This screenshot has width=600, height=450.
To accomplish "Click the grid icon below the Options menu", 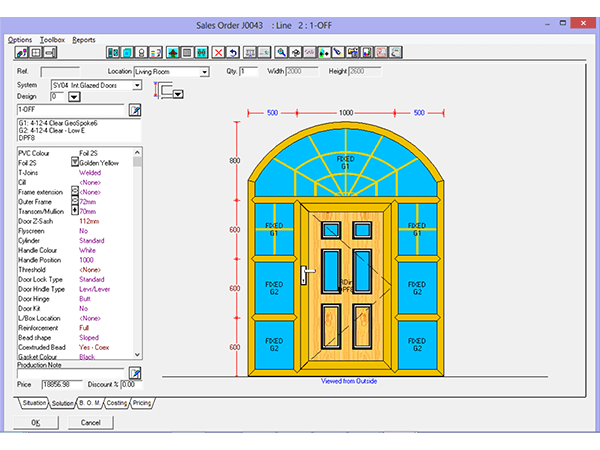I will coord(34,52).
